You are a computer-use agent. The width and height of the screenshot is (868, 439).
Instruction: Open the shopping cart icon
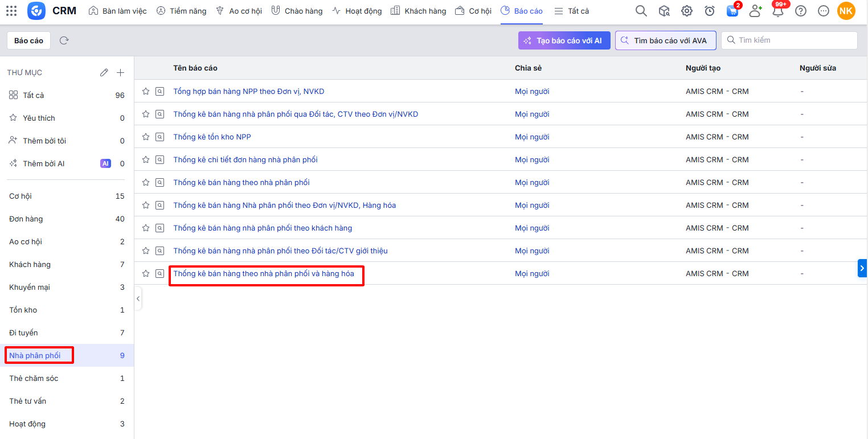point(732,11)
